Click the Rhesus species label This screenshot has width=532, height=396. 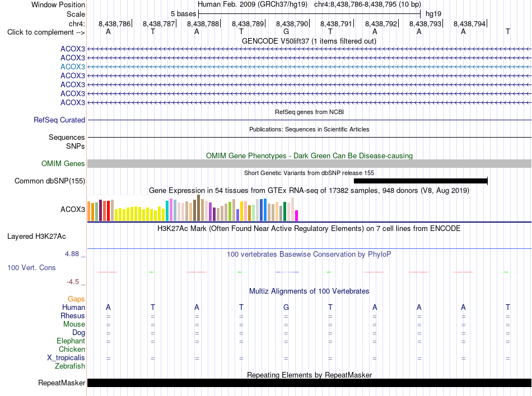pyautogui.click(x=73, y=315)
